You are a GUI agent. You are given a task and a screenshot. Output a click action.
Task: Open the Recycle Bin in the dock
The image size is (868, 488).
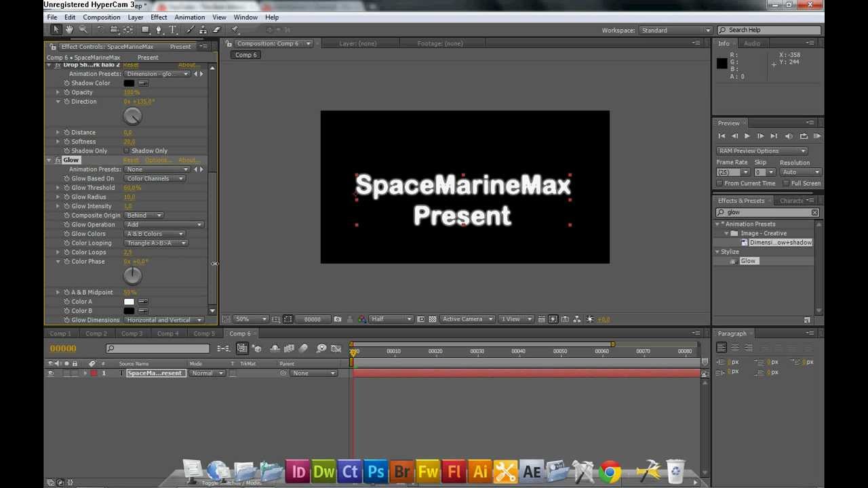pos(675,472)
